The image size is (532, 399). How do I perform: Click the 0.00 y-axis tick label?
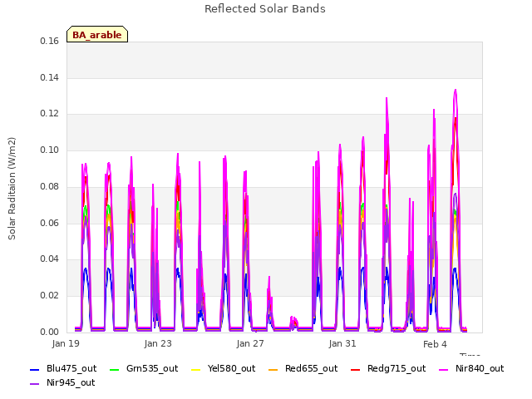click(x=50, y=332)
